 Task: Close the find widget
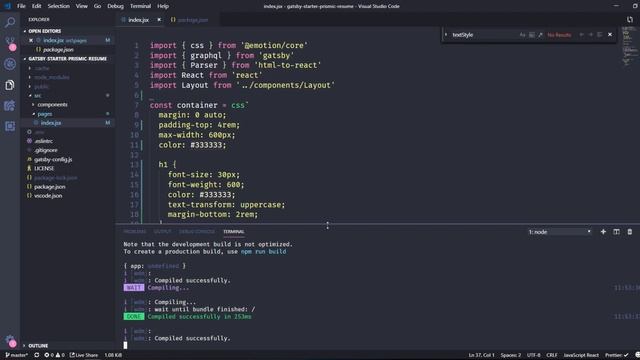[610, 35]
